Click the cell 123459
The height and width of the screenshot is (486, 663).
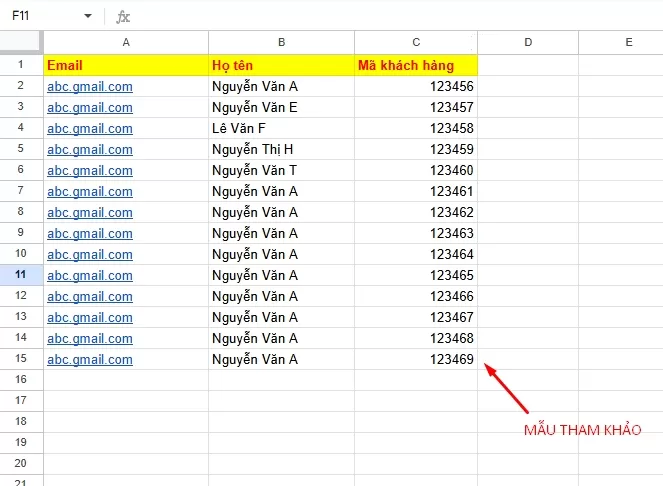click(x=416, y=149)
